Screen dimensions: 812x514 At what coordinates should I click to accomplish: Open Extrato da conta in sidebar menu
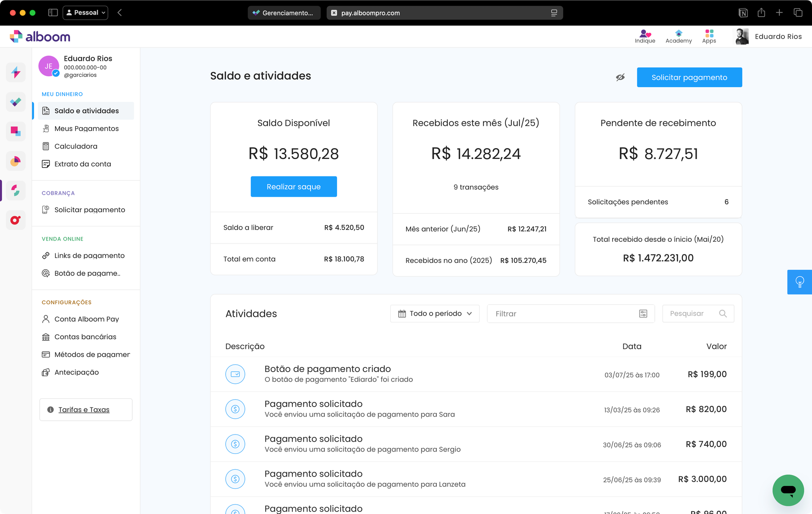pyautogui.click(x=82, y=164)
